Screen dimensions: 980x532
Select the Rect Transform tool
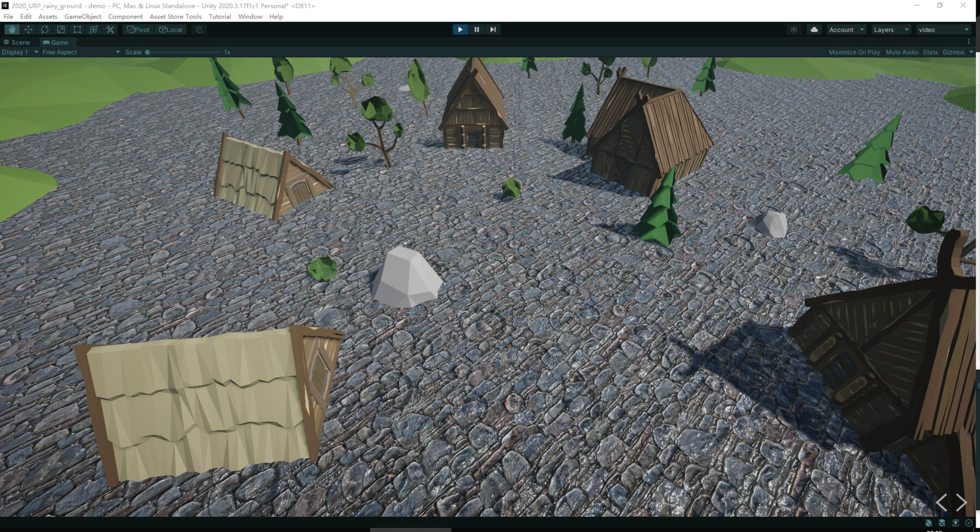77,29
